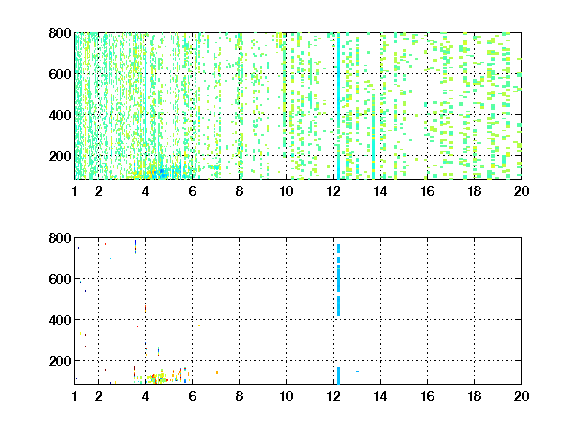Click the 800 y-axis label of bottom plot

tap(60, 238)
